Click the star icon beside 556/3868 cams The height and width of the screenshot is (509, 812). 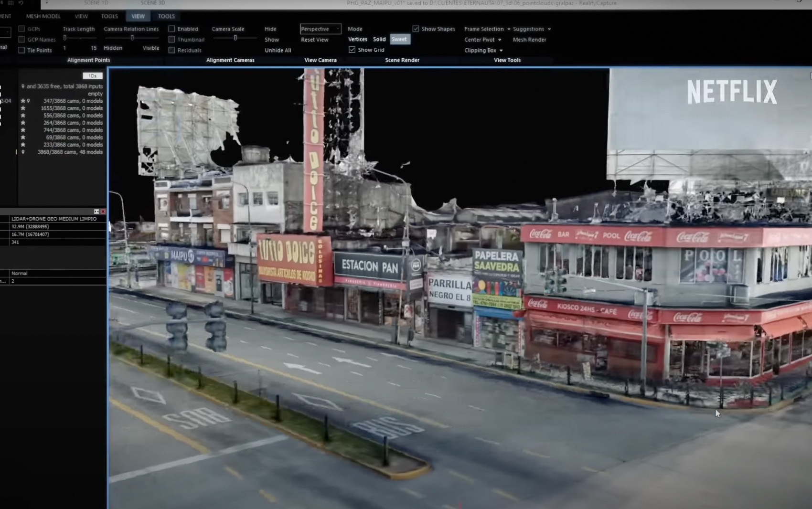(23, 116)
